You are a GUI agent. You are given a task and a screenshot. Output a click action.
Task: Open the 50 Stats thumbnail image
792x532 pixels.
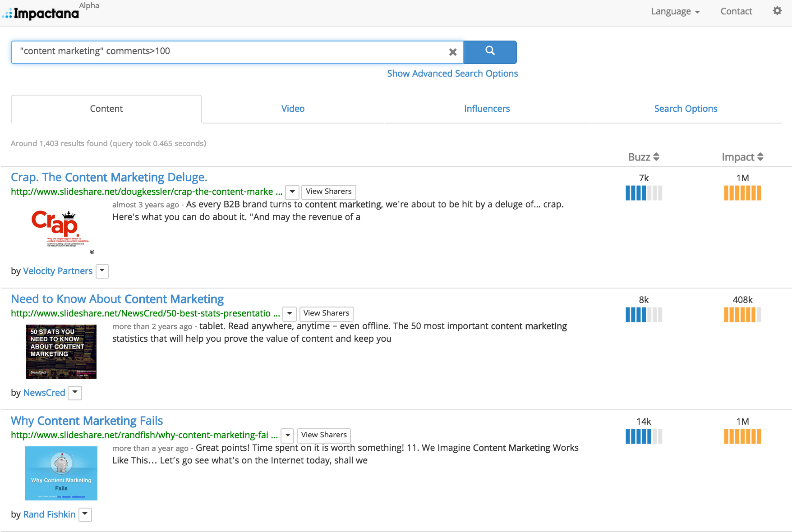coord(61,352)
